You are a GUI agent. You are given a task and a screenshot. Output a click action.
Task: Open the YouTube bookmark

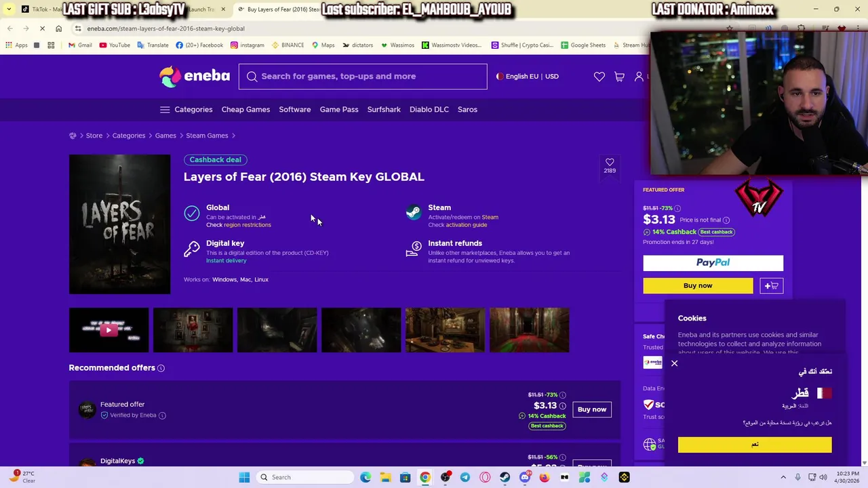click(115, 45)
